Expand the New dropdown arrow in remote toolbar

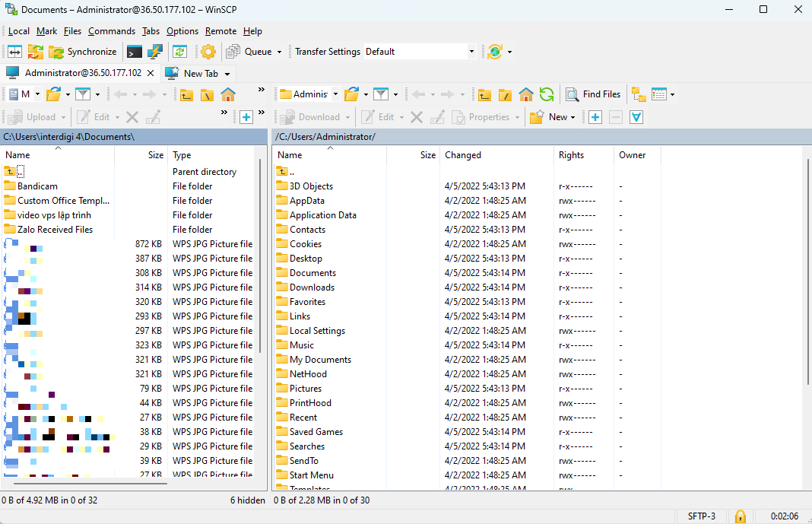coord(573,118)
